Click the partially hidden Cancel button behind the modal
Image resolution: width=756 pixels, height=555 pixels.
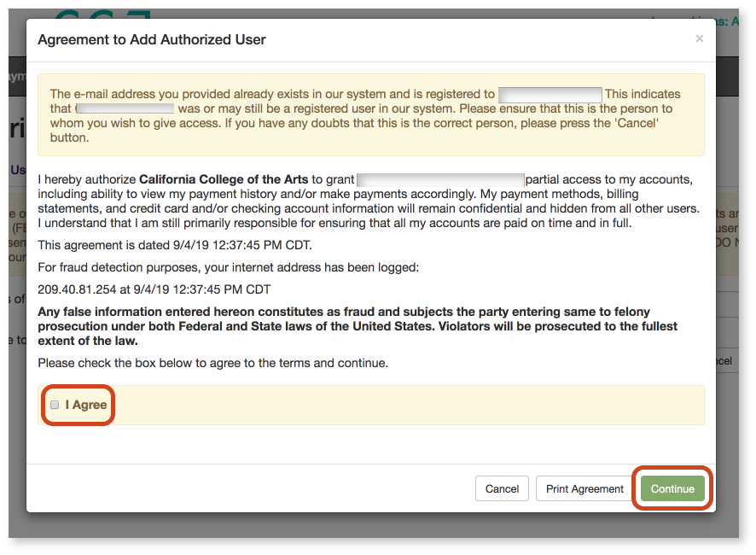click(x=724, y=359)
